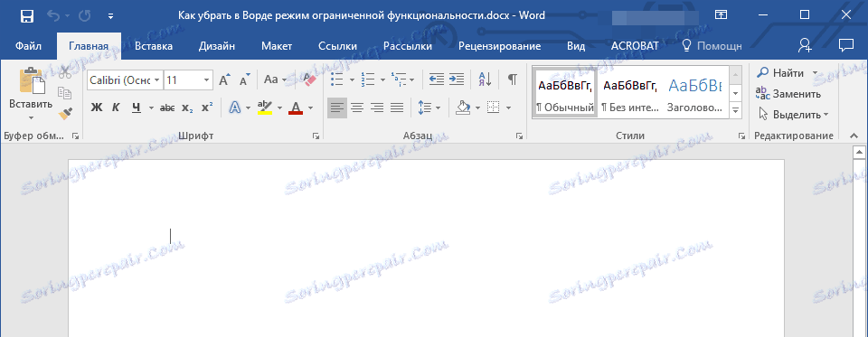
Task: Switch to the Вставка ribbon tab
Action: [x=154, y=46]
